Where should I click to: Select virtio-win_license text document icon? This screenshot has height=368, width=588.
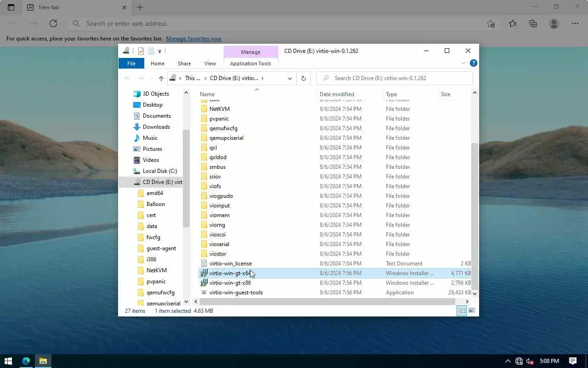tap(204, 264)
